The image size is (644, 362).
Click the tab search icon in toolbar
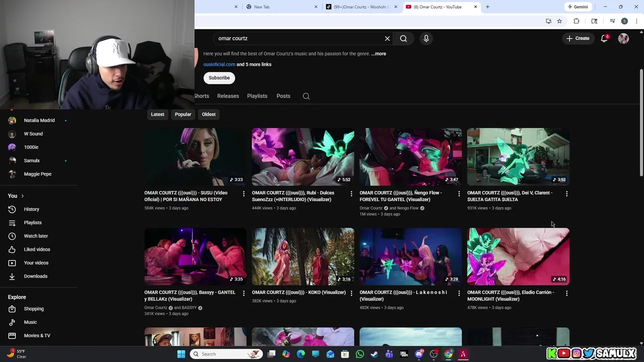(x=594, y=21)
